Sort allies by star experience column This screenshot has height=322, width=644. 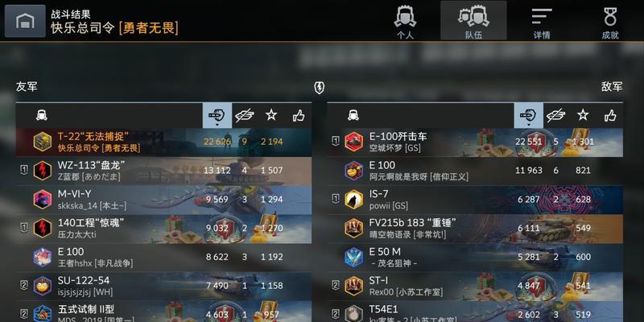click(x=271, y=115)
